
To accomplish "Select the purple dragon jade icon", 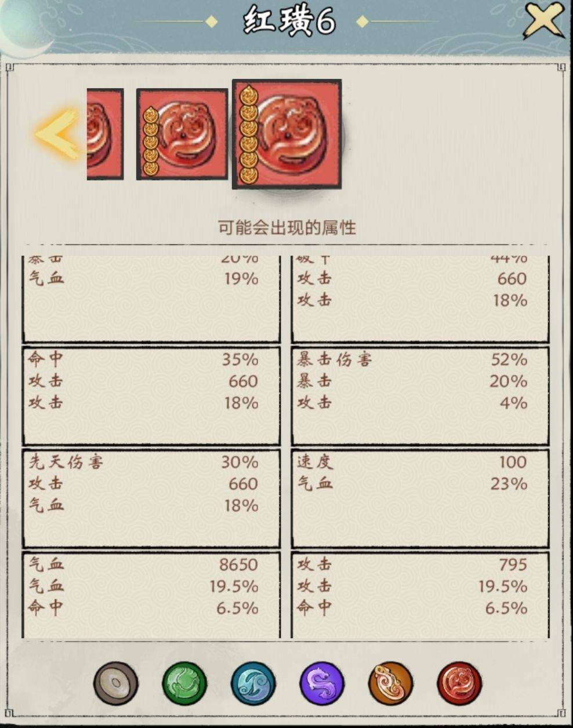I will coord(322,685).
